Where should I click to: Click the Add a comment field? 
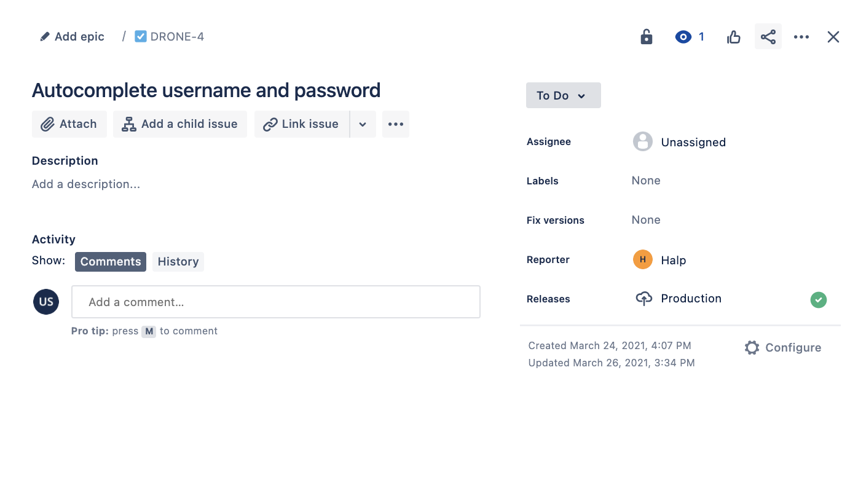point(275,302)
